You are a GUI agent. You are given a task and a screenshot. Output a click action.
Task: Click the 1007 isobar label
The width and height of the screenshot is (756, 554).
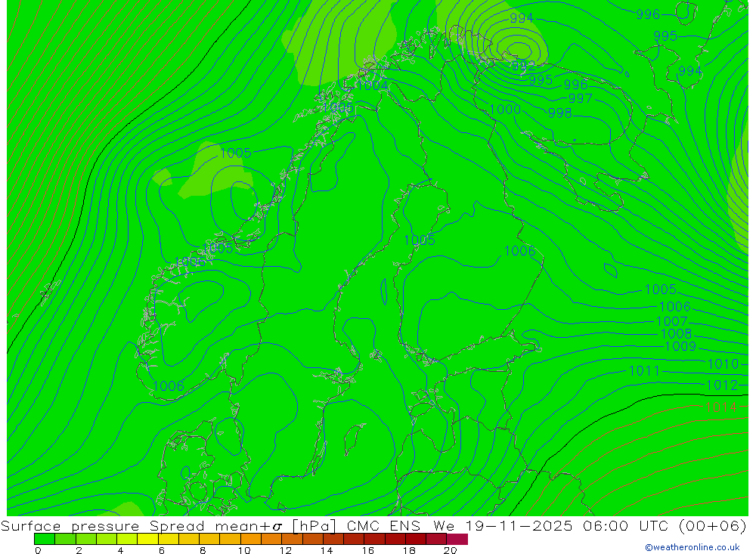[671, 321]
